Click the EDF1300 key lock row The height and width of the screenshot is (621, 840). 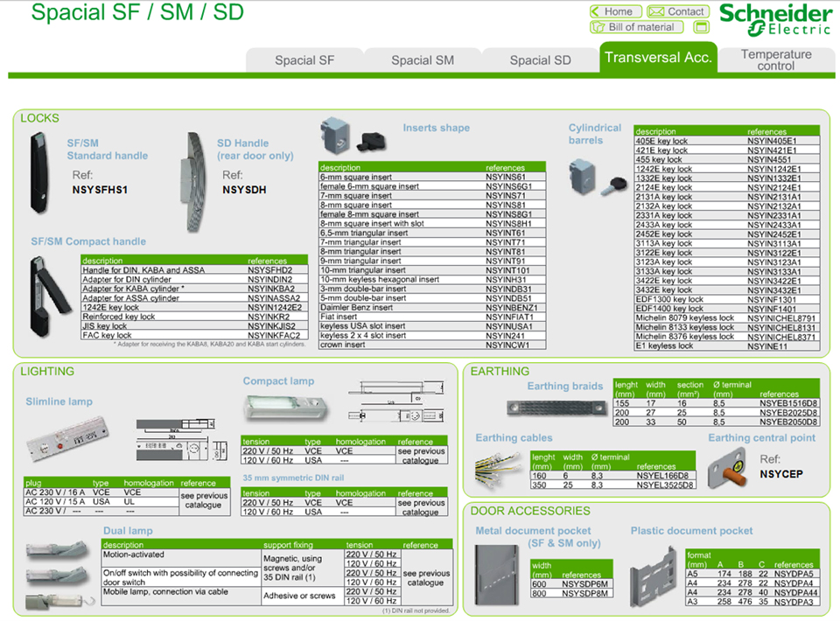pyautogui.click(x=727, y=299)
